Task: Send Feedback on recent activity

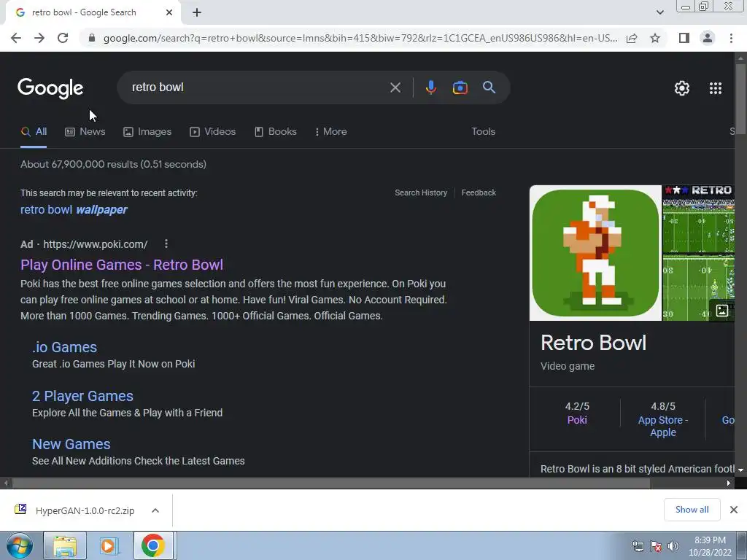Action: 479,192
